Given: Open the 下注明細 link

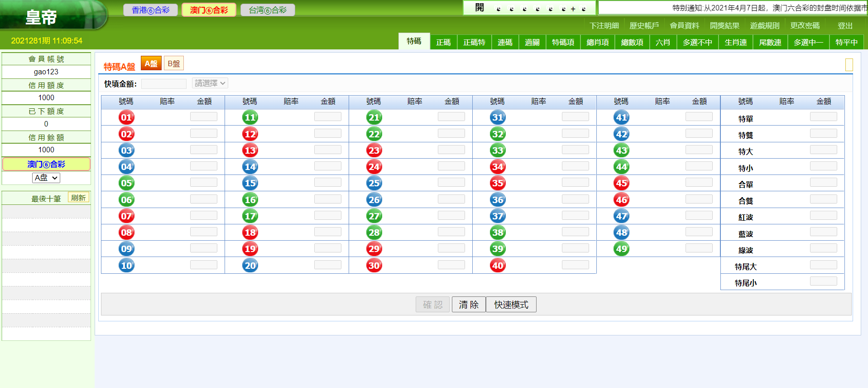Looking at the screenshot, I should 604,26.
